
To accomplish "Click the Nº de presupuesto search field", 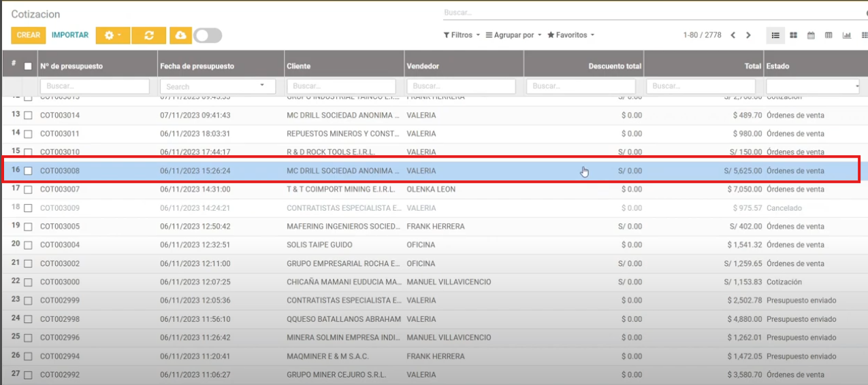I will tap(95, 86).
